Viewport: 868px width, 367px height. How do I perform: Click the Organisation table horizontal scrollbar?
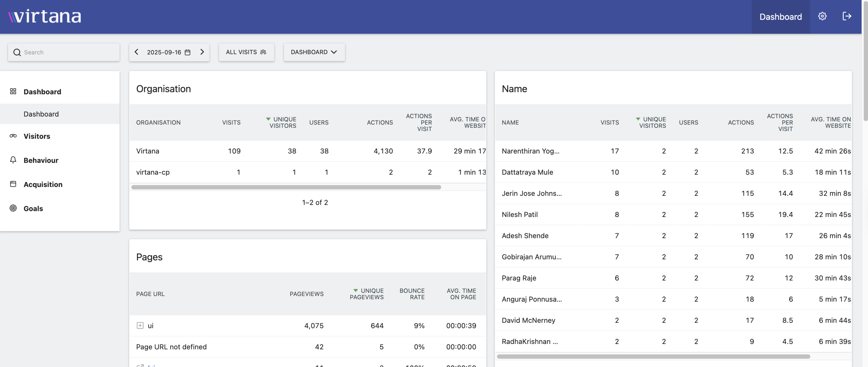[286, 187]
